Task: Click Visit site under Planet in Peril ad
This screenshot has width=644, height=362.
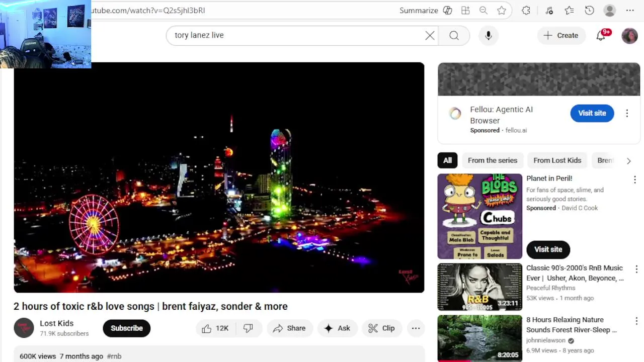Action: click(x=548, y=249)
